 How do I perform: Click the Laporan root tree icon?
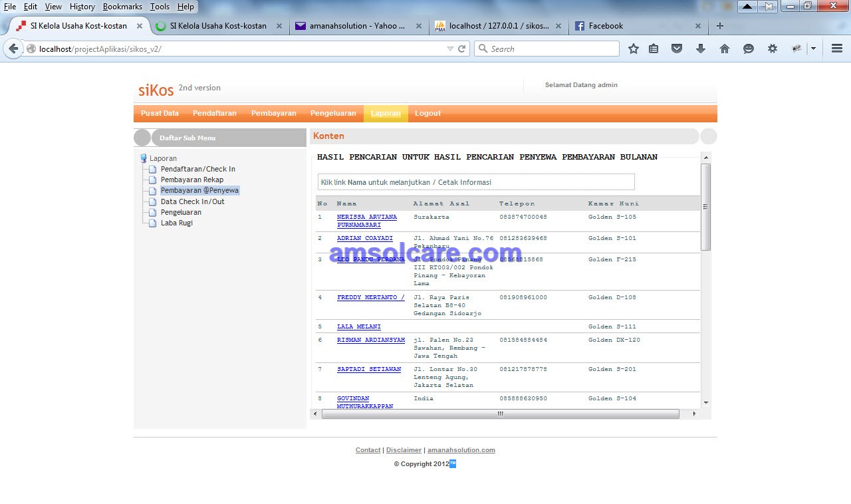(x=143, y=158)
